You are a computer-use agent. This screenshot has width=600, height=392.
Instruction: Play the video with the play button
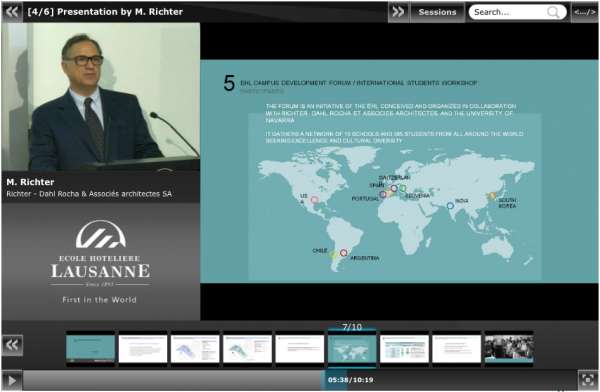12,380
